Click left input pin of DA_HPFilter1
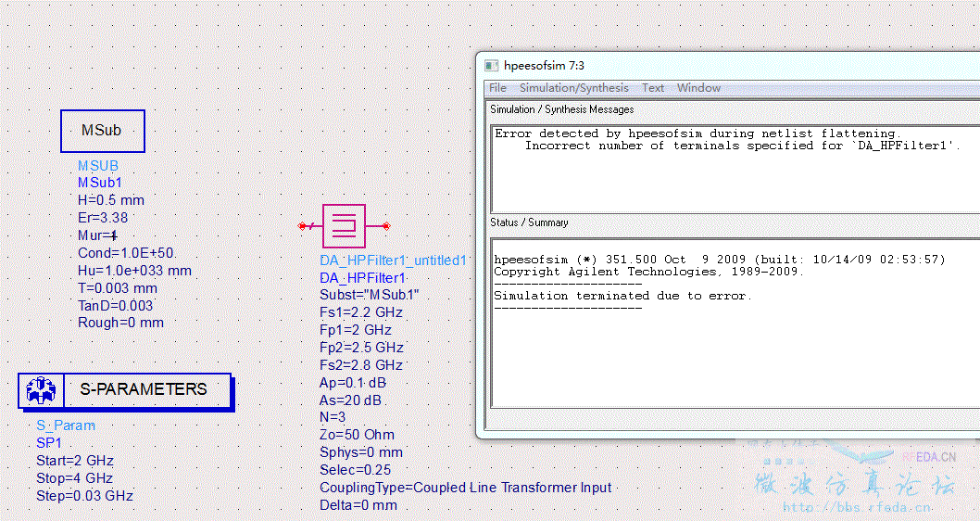This screenshot has height=521, width=980. pyautogui.click(x=303, y=226)
